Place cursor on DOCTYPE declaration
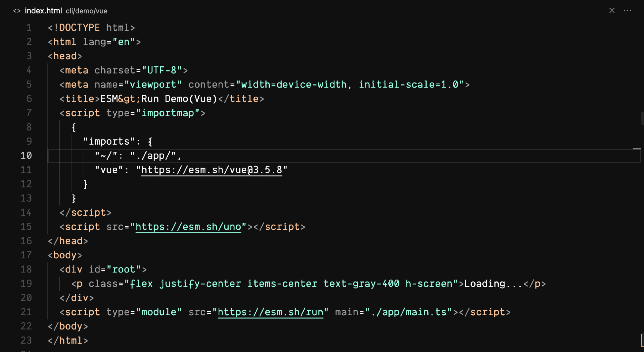 pyautogui.click(x=91, y=28)
